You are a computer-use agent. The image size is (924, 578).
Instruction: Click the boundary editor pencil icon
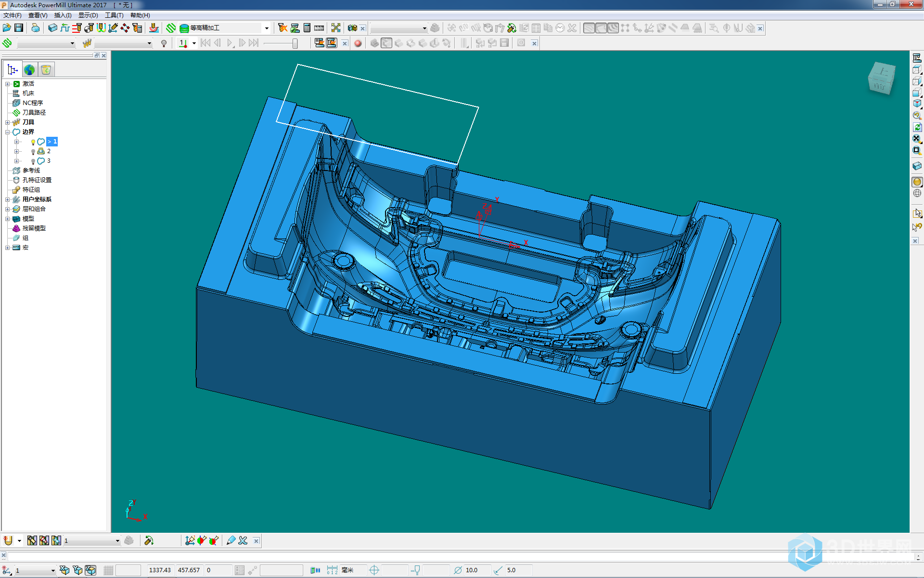coord(231,540)
